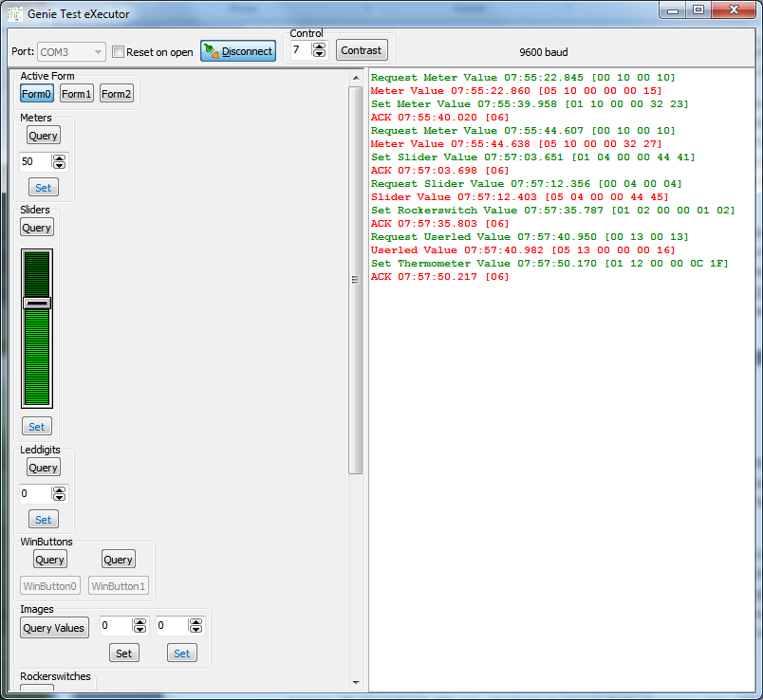This screenshot has width=763, height=700.
Task: Click the first Images value field
Action: point(116,626)
